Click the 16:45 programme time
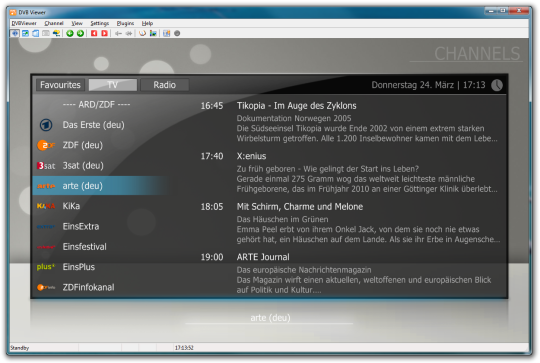This screenshot has width=540, height=363. [212, 106]
